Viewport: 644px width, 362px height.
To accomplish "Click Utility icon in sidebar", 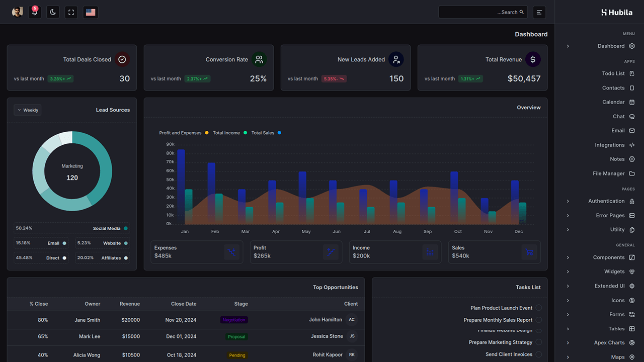I will (x=632, y=230).
